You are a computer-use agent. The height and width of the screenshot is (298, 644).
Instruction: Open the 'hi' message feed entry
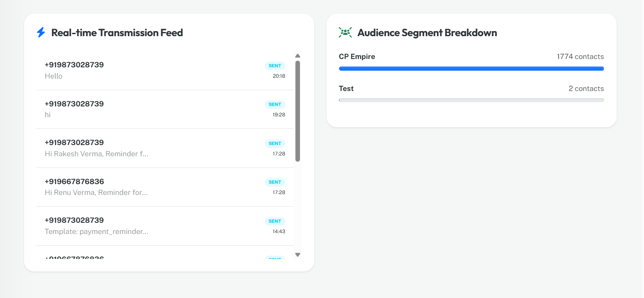tap(165, 109)
